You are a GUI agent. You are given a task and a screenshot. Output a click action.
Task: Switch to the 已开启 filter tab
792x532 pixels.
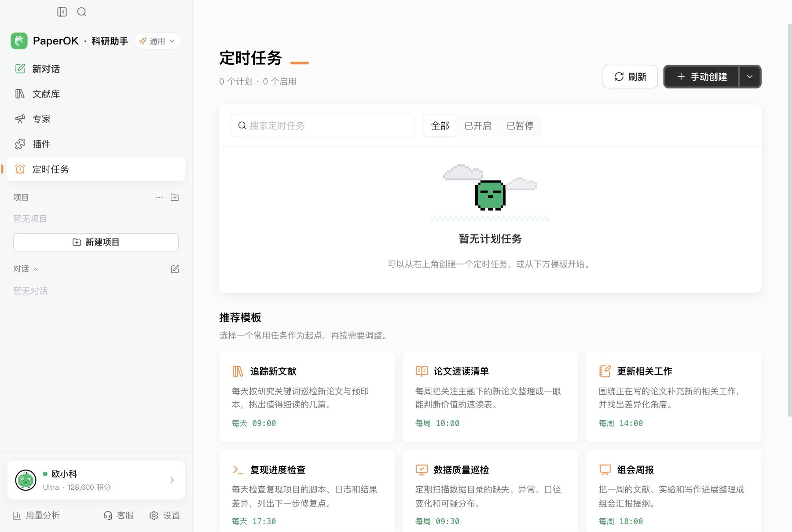(x=478, y=125)
